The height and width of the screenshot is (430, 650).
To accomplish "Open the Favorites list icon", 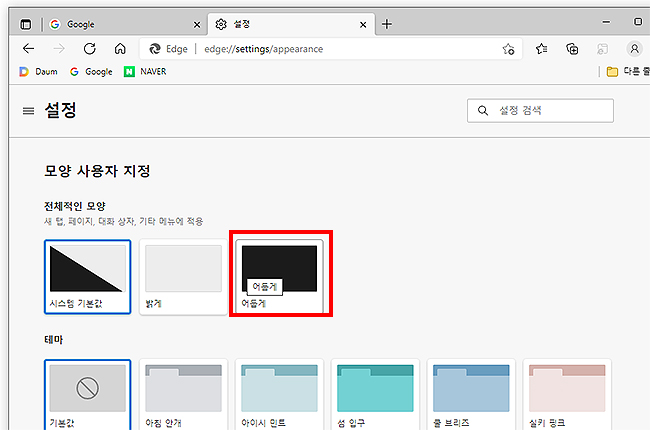I will pyautogui.click(x=541, y=49).
